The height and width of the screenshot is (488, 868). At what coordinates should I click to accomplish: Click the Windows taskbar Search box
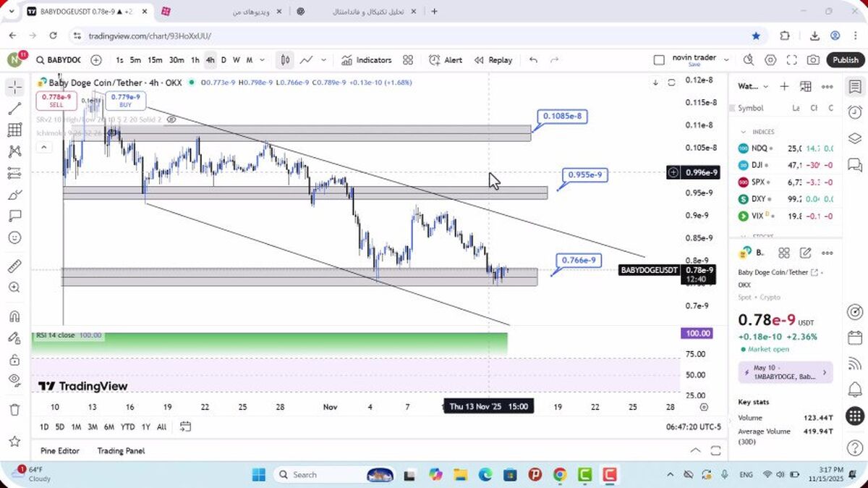pos(335,475)
